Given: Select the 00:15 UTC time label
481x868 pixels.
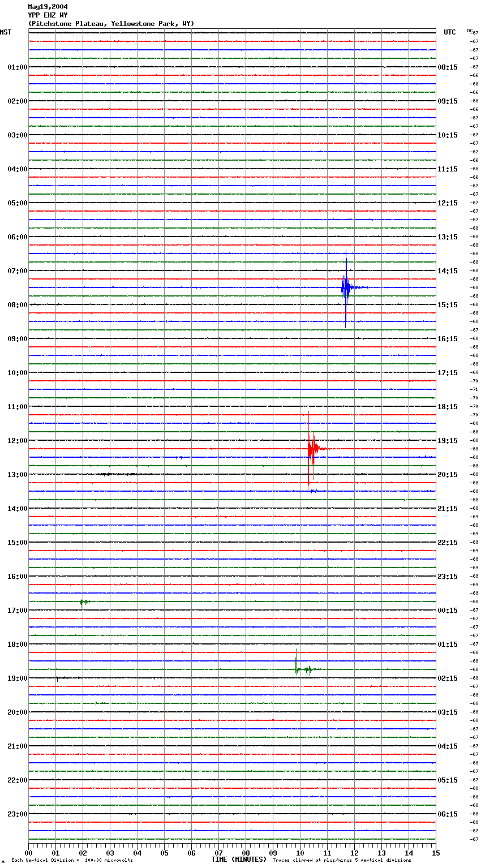Looking at the screenshot, I should point(448,611).
